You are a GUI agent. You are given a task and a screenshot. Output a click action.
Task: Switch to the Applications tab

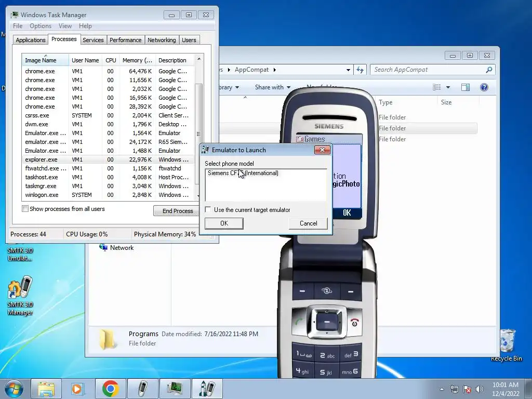(31, 40)
